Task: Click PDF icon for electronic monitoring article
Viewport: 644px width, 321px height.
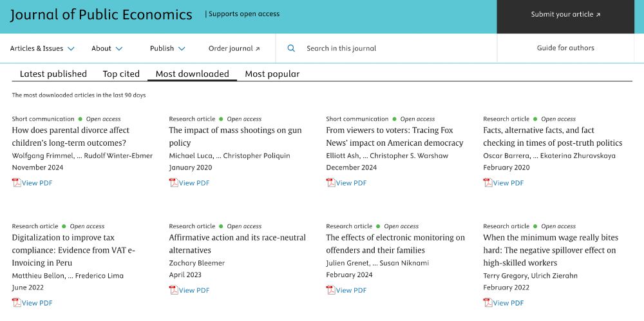Action: (330, 290)
